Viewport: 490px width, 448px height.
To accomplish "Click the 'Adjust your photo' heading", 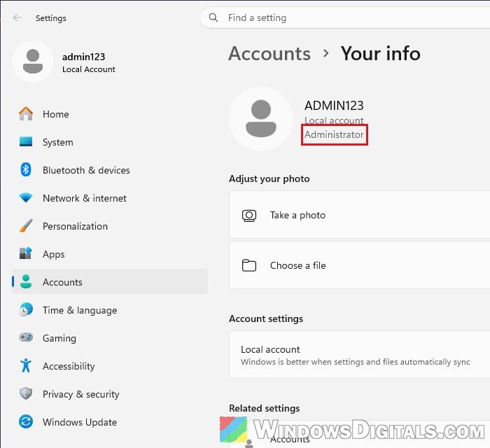I will (269, 178).
